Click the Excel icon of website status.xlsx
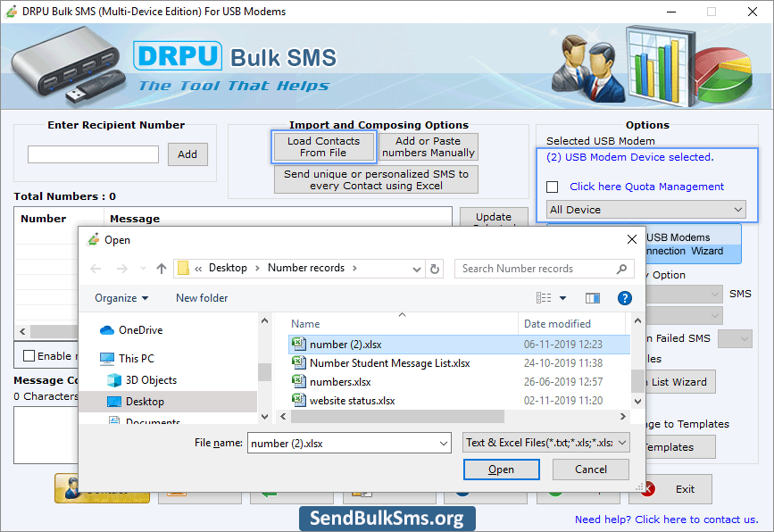This screenshot has width=774, height=532. coord(299,400)
